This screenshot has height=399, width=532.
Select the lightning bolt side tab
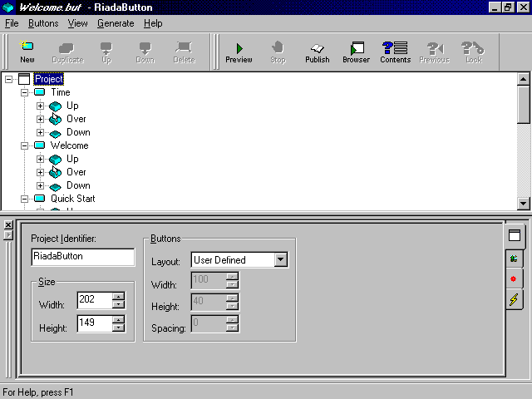pyautogui.click(x=515, y=299)
